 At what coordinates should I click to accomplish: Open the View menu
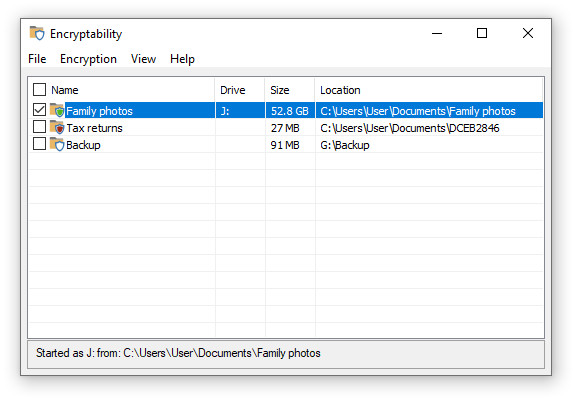(x=143, y=59)
